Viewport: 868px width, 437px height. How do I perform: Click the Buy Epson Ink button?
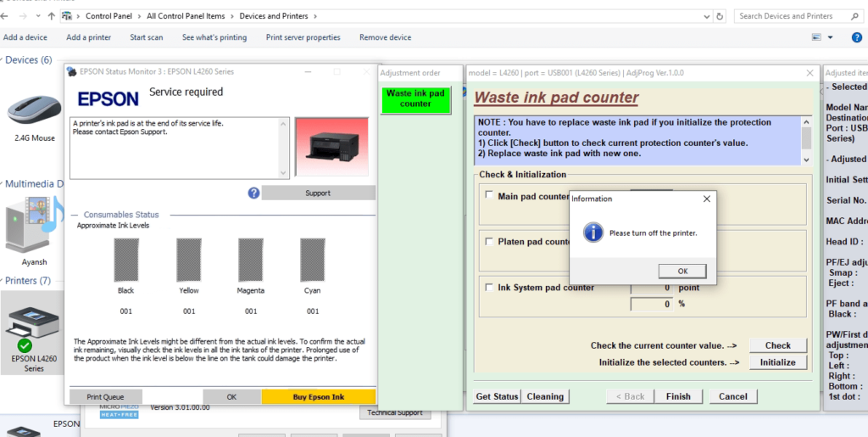coord(319,396)
